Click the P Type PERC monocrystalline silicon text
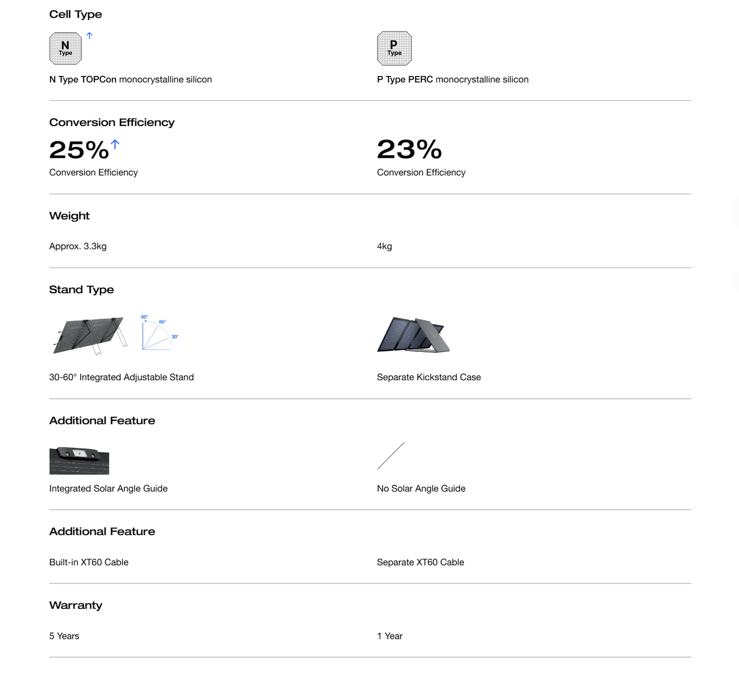The height and width of the screenshot is (700, 739). coord(452,80)
